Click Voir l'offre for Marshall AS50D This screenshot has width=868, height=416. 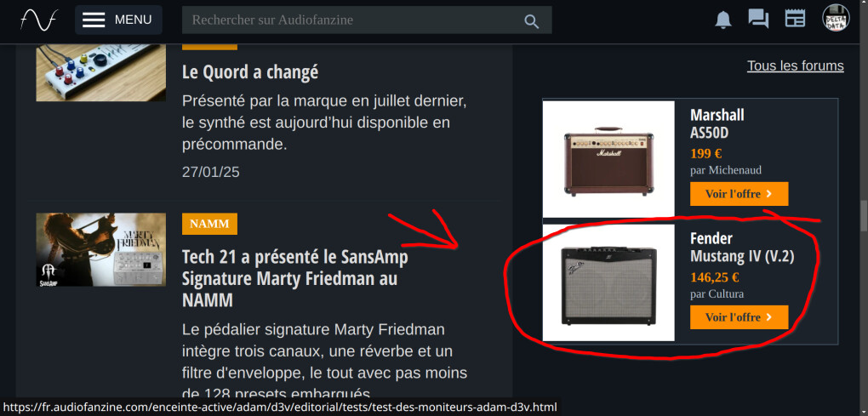pos(739,194)
